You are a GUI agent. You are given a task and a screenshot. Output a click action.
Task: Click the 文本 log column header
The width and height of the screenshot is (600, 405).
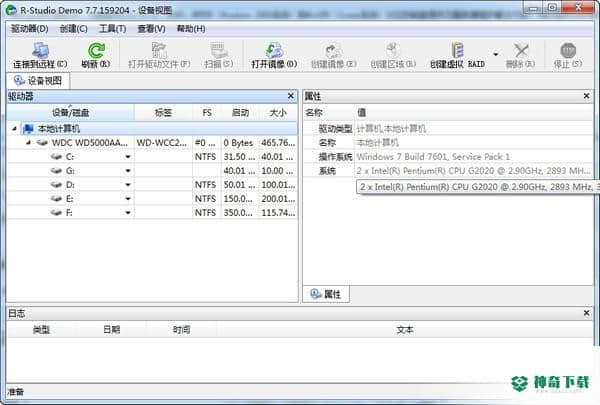(x=405, y=330)
